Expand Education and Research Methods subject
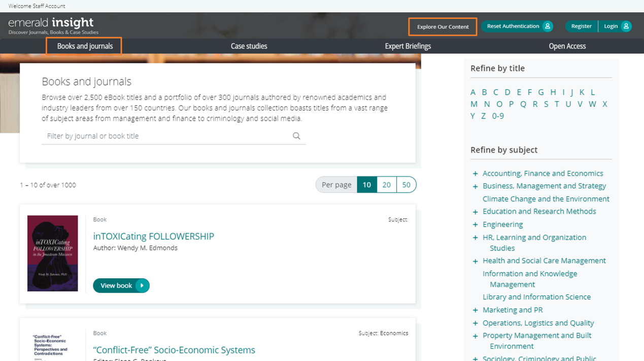The width and height of the screenshot is (644, 361). click(x=476, y=211)
